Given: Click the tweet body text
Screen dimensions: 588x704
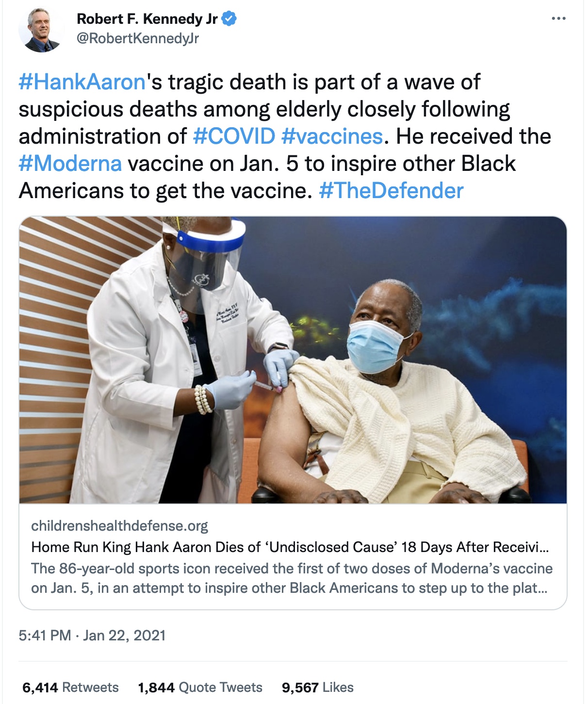Looking at the screenshot, I should pos(285,136).
